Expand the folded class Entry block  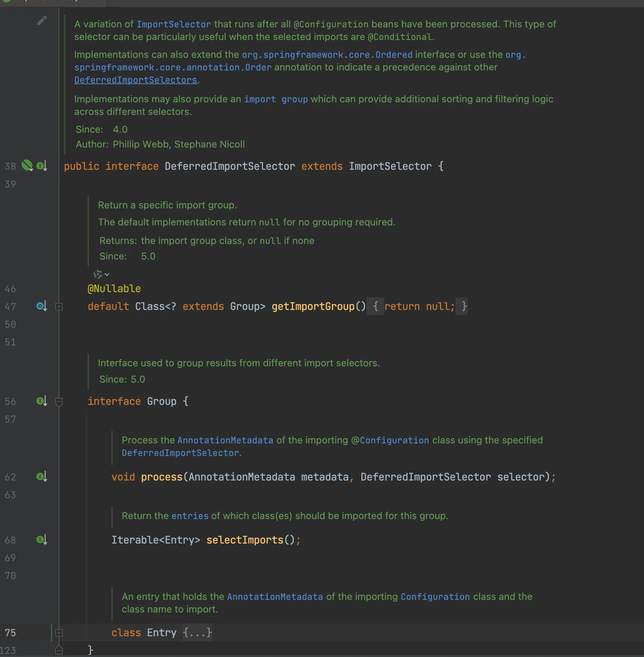[x=59, y=633]
